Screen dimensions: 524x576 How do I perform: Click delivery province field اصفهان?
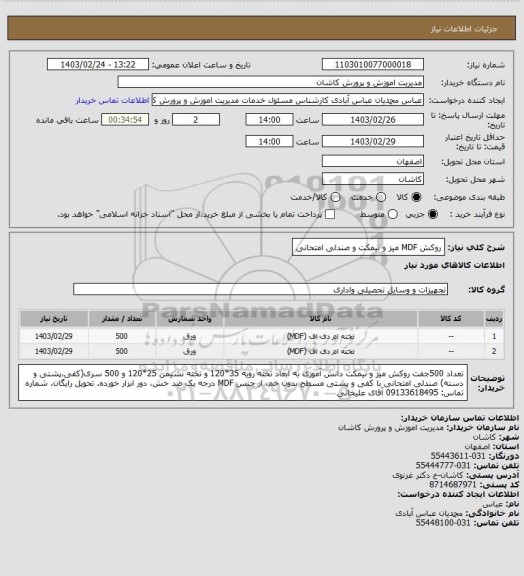point(373,161)
